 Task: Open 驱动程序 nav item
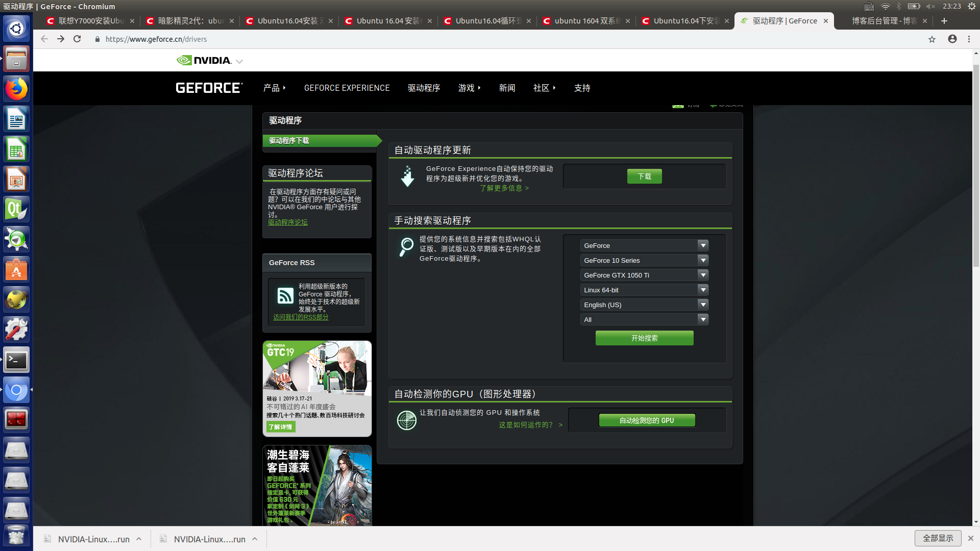[x=424, y=88]
